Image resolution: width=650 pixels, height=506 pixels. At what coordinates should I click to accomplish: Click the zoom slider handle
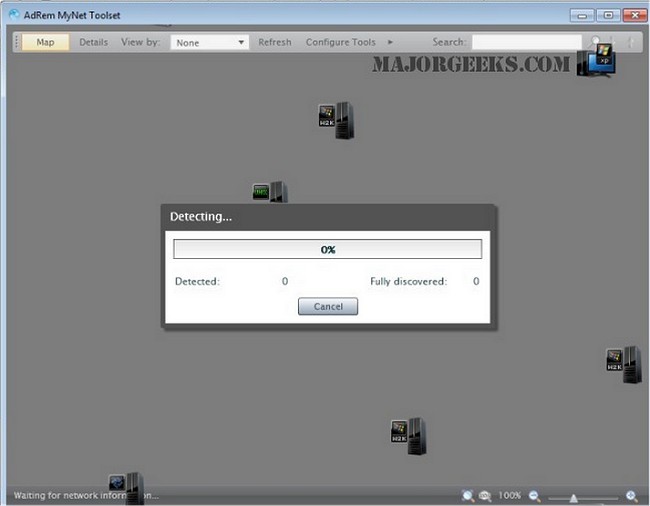tap(573, 498)
